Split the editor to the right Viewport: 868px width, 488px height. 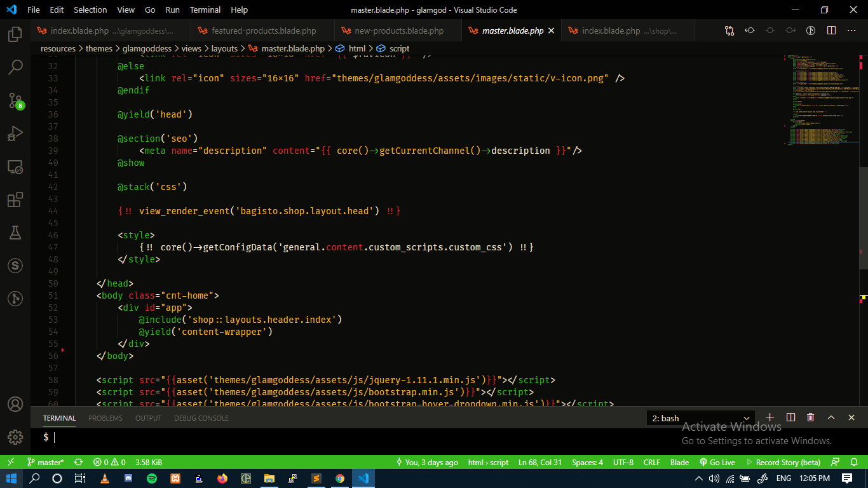[x=831, y=30]
